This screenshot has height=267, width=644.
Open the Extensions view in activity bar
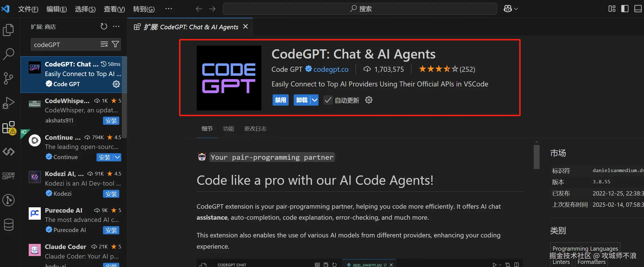click(8, 128)
